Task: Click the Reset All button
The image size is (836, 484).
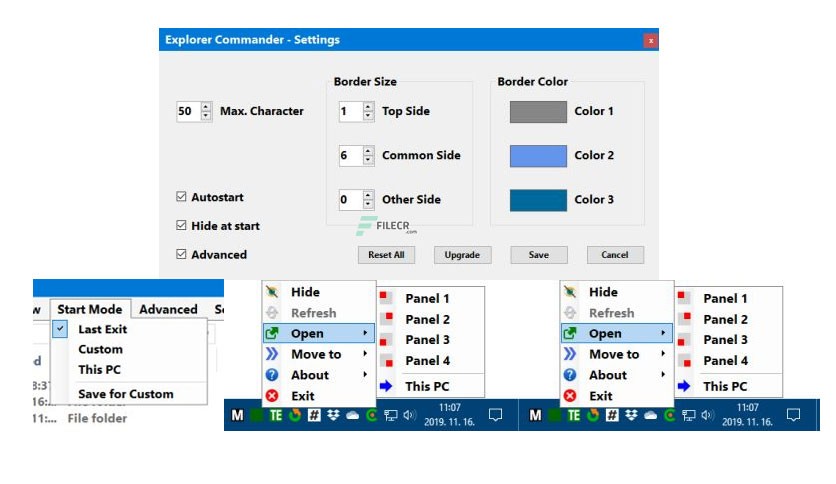Action: pos(386,255)
